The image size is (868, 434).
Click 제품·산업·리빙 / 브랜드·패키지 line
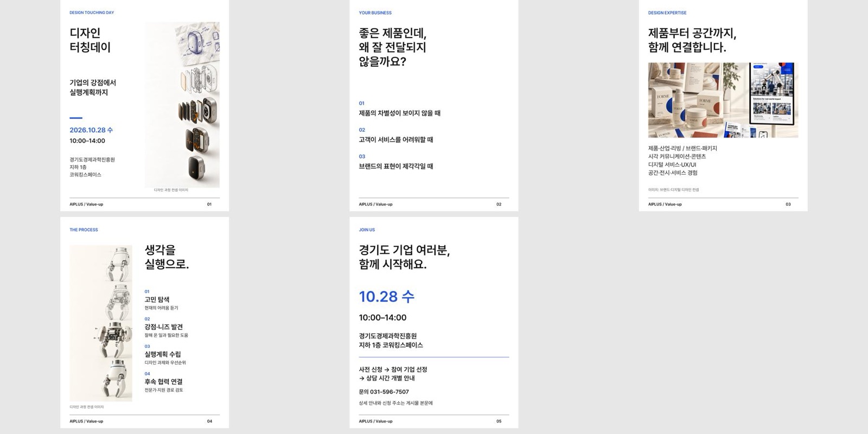coord(682,148)
